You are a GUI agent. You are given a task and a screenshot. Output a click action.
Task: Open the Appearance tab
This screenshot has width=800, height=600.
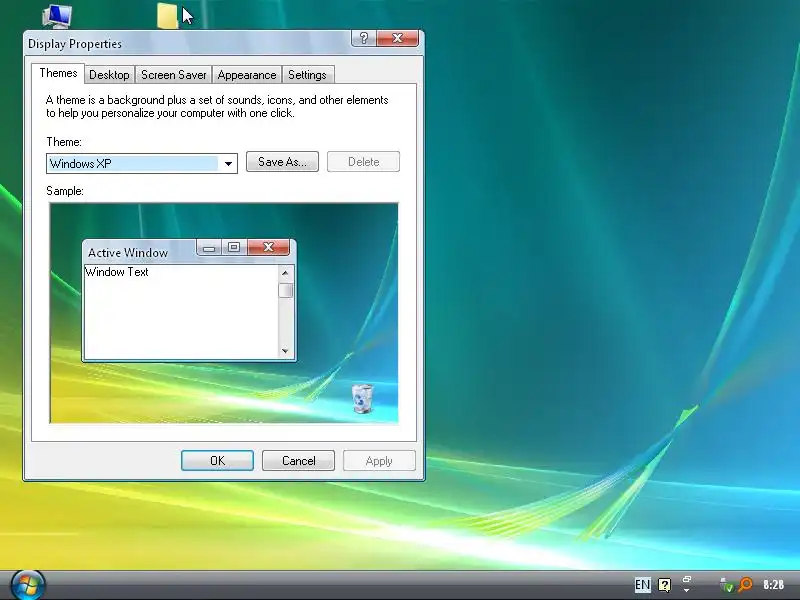click(247, 75)
